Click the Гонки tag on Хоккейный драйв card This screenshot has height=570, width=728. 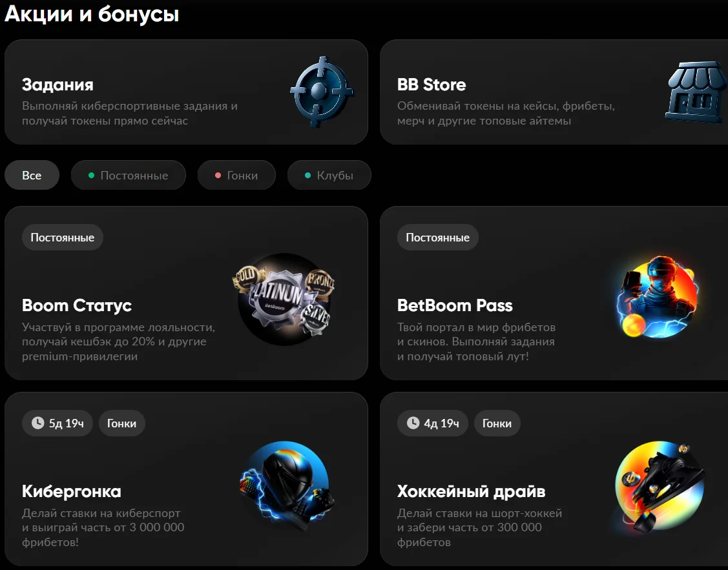[497, 423]
